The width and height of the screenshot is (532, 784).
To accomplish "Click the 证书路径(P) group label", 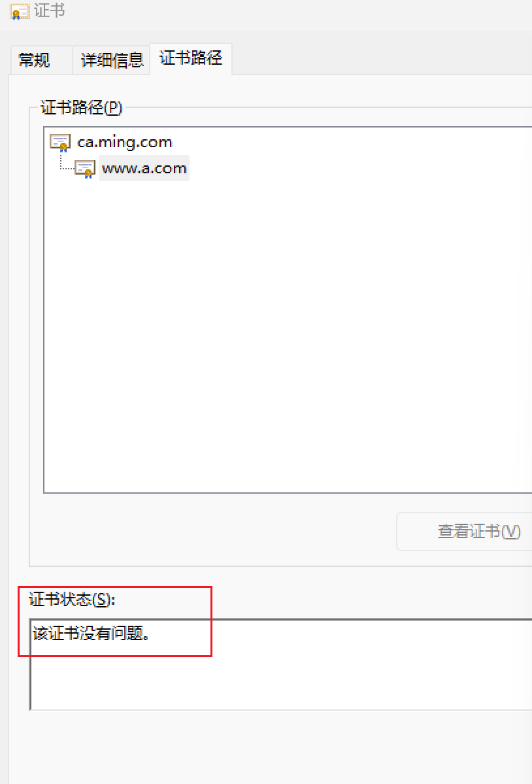I will pos(81,107).
